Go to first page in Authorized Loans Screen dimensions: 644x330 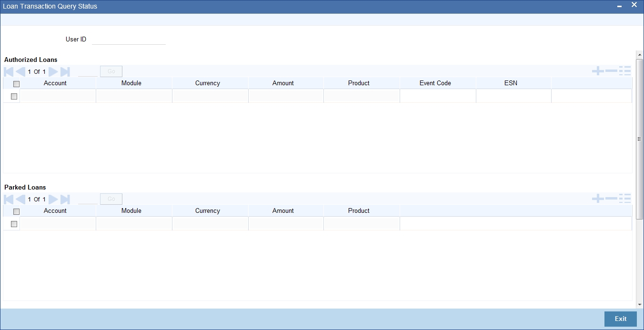(x=9, y=72)
